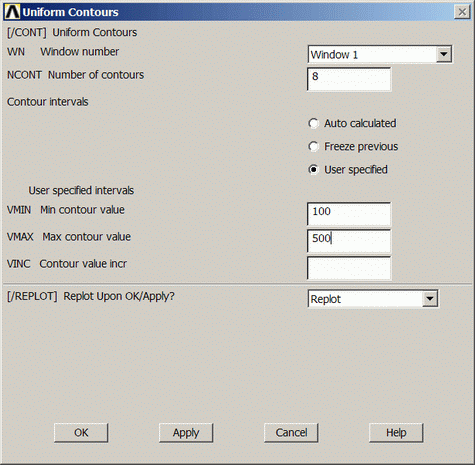
Task: Expand the Replot dropdown arrow
Action: [430, 298]
